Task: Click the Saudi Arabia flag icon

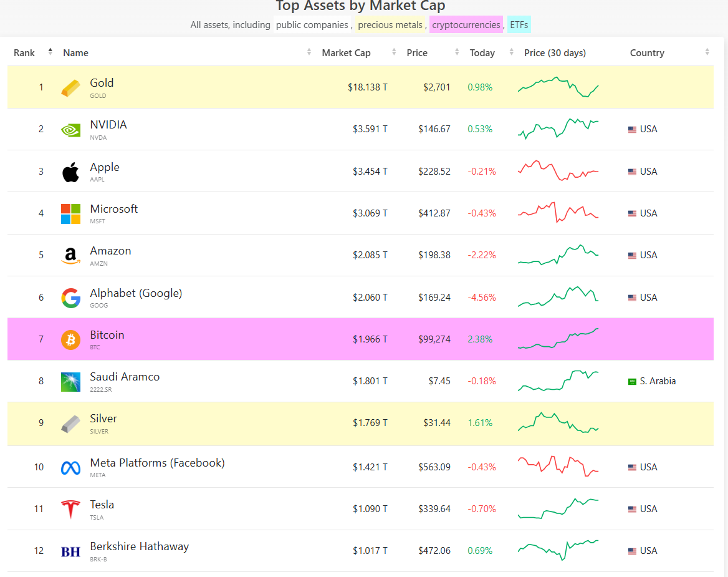Action: (x=632, y=381)
